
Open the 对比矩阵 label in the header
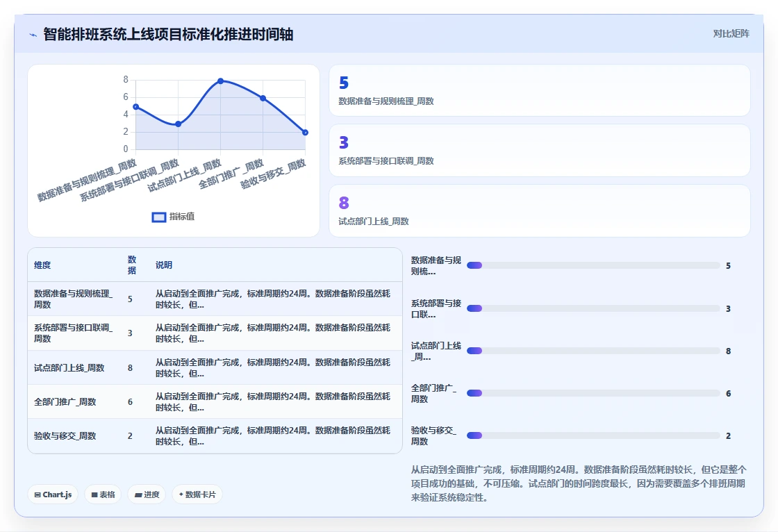pos(731,34)
